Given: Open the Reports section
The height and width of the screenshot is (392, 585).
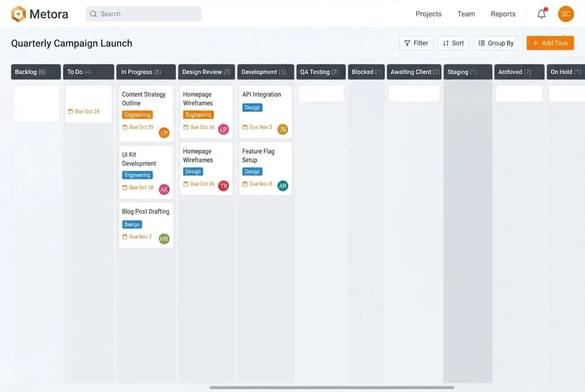Looking at the screenshot, I should [x=503, y=14].
